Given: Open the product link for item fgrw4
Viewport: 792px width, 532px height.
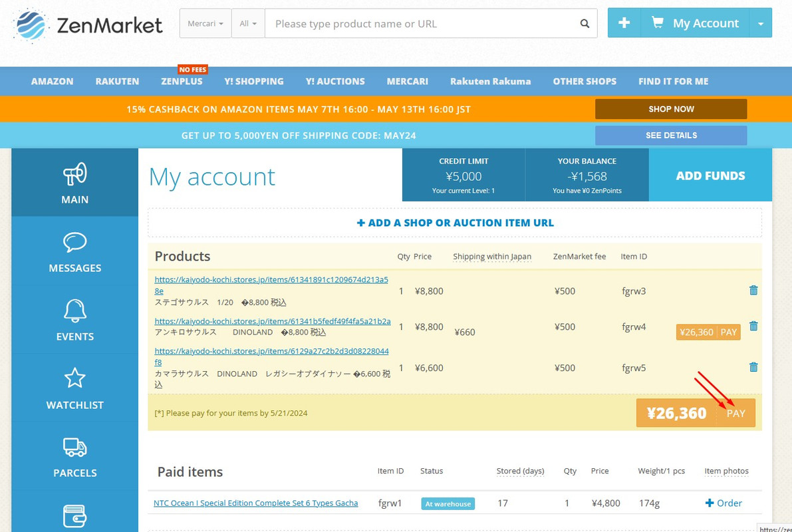Looking at the screenshot, I should pos(273,321).
